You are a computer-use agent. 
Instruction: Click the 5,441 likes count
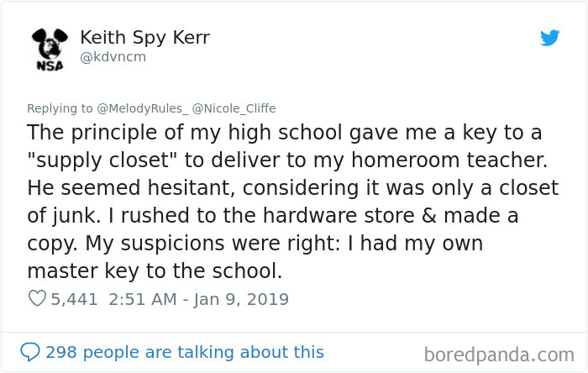point(74,299)
